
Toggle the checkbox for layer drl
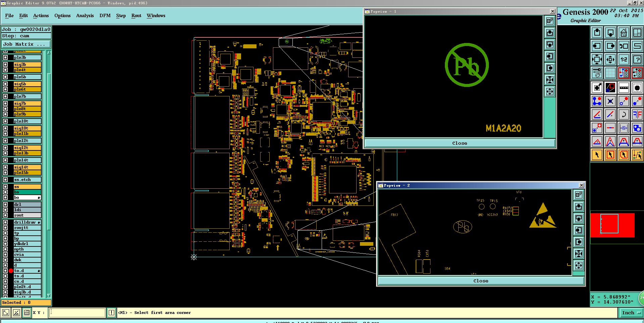[x=5, y=204]
